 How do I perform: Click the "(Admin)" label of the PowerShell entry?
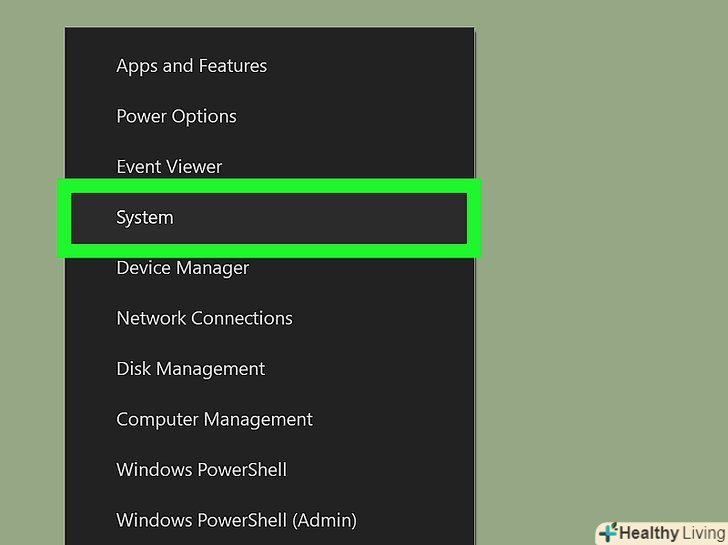pos(324,520)
